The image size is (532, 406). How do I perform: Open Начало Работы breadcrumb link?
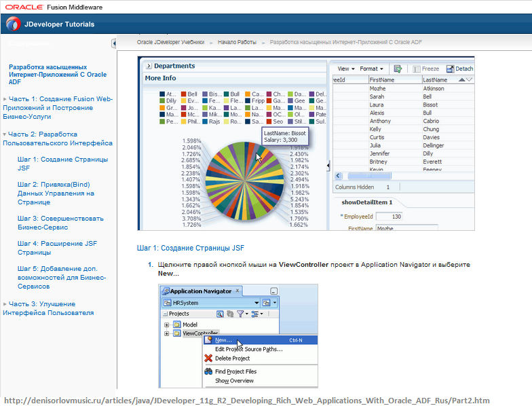pyautogui.click(x=237, y=42)
